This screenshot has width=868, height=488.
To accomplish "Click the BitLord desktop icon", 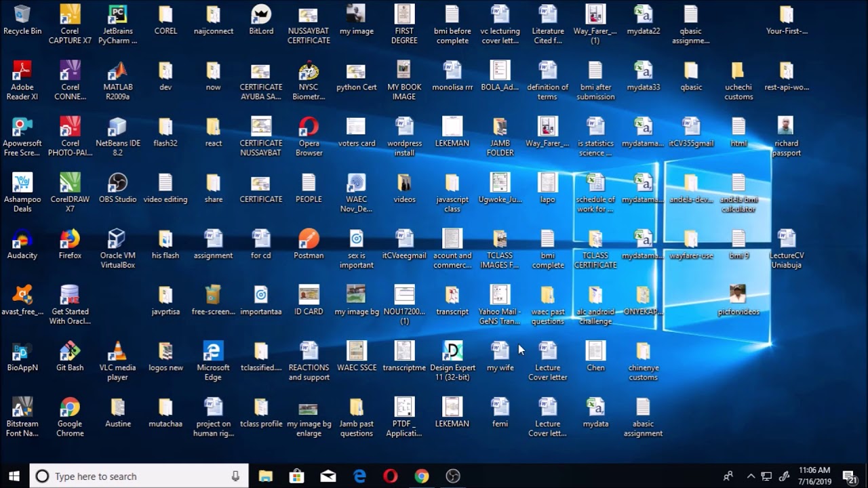I will [x=261, y=20].
